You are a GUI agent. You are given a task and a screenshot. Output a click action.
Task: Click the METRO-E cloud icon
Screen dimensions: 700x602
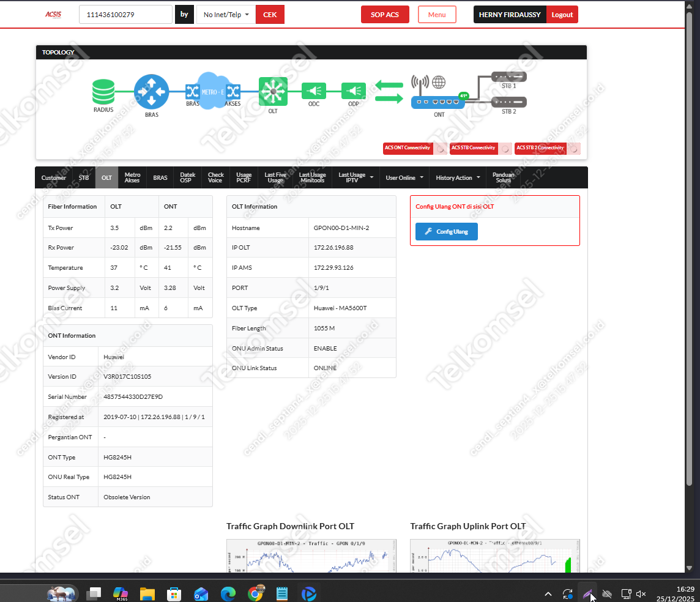click(212, 91)
